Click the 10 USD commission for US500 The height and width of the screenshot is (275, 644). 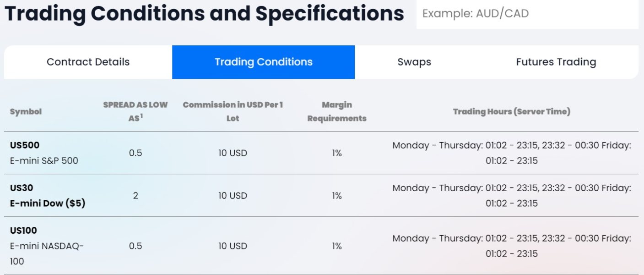coord(233,153)
